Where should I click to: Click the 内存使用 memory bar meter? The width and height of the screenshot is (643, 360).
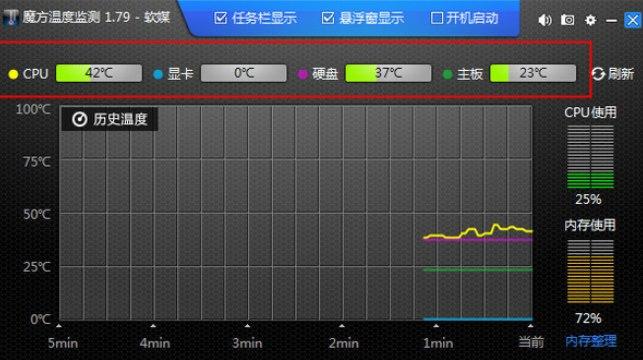coord(591,271)
